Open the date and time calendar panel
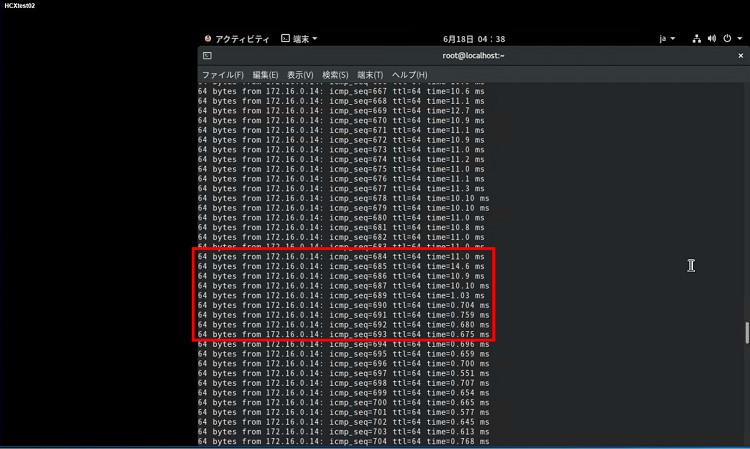The width and height of the screenshot is (750, 449). [473, 39]
